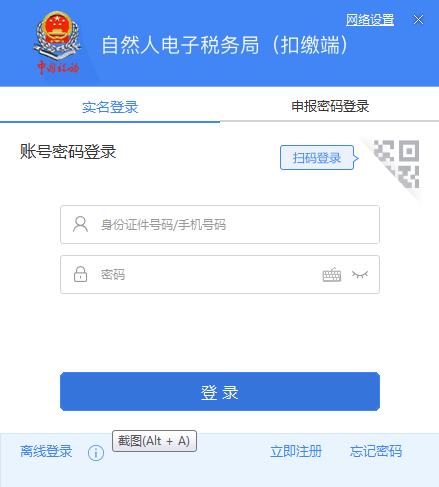Click 忘记密码 link
This screenshot has height=487, width=439.
point(376,452)
